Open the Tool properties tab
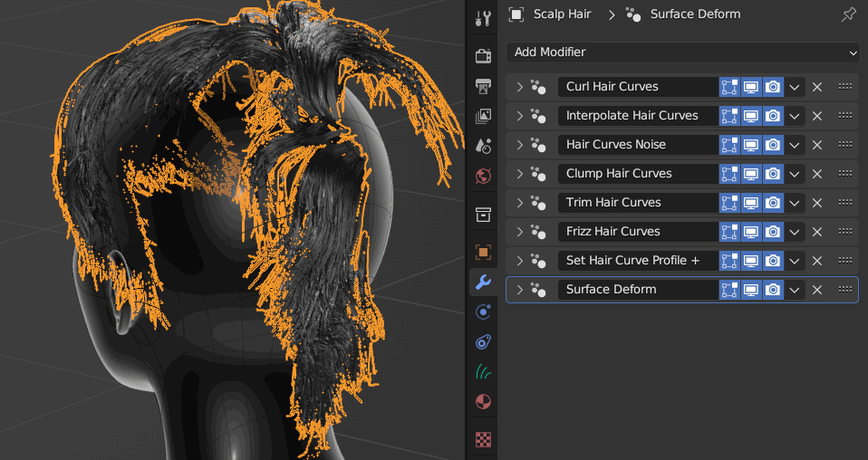This screenshot has height=460, width=868. pyautogui.click(x=483, y=18)
